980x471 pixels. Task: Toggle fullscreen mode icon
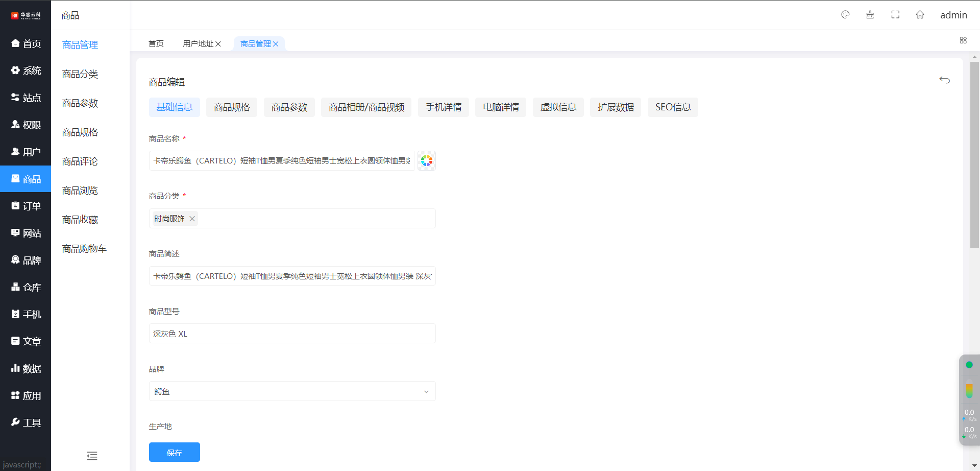895,15
